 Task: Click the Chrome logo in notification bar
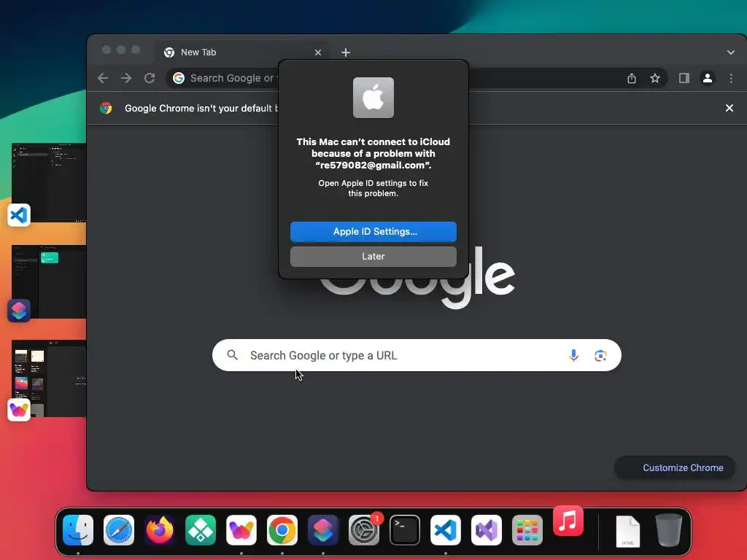point(106,108)
